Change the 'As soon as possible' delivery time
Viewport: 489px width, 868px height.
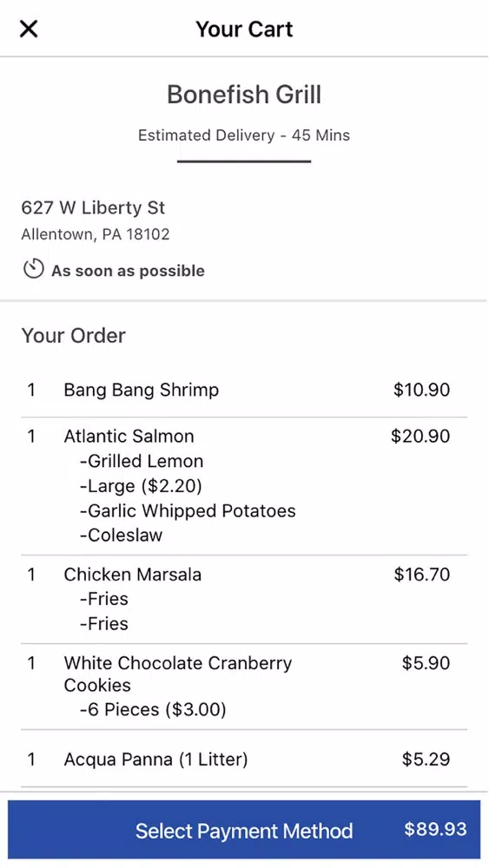[128, 271]
